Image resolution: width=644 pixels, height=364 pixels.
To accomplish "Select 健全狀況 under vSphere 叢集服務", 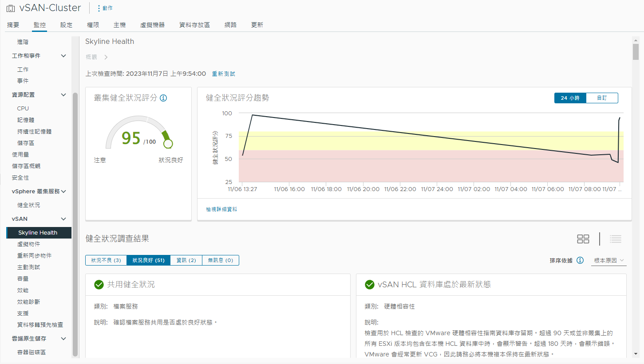I will point(28,205).
